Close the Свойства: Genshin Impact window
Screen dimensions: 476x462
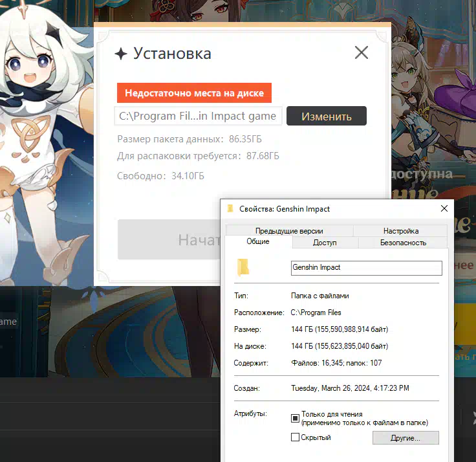click(x=444, y=208)
